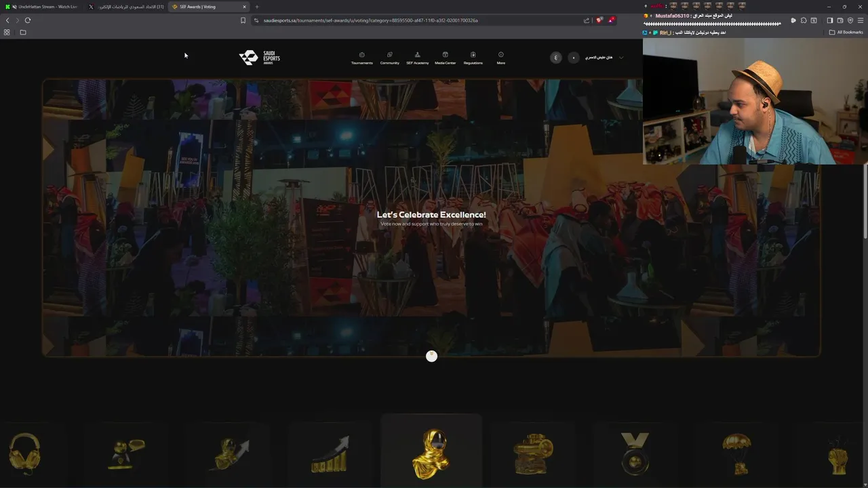Open the Media Center menu
Screen dimensions: 868x488
pos(445,58)
